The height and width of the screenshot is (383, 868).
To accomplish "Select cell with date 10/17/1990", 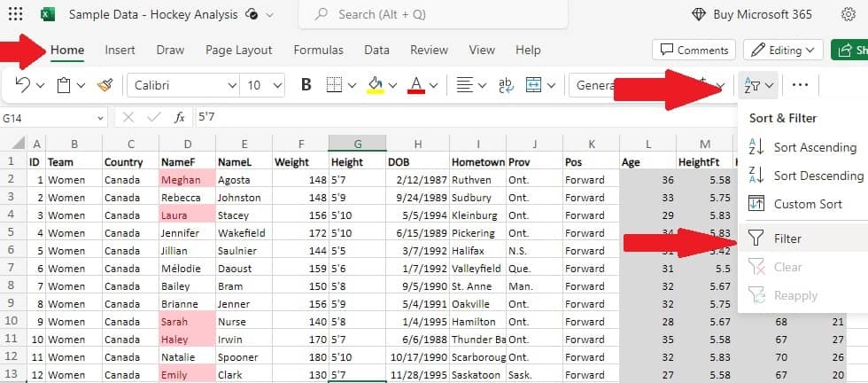I will point(418,357).
